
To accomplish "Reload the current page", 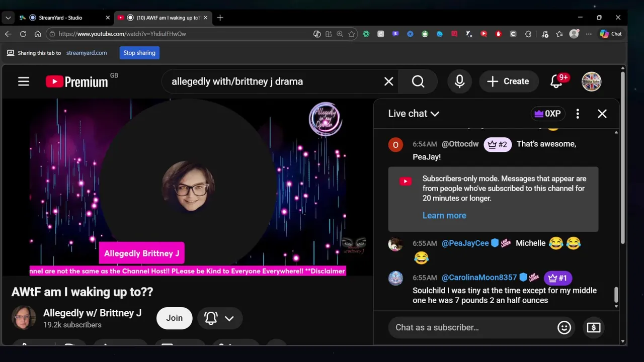I will [x=23, y=34].
